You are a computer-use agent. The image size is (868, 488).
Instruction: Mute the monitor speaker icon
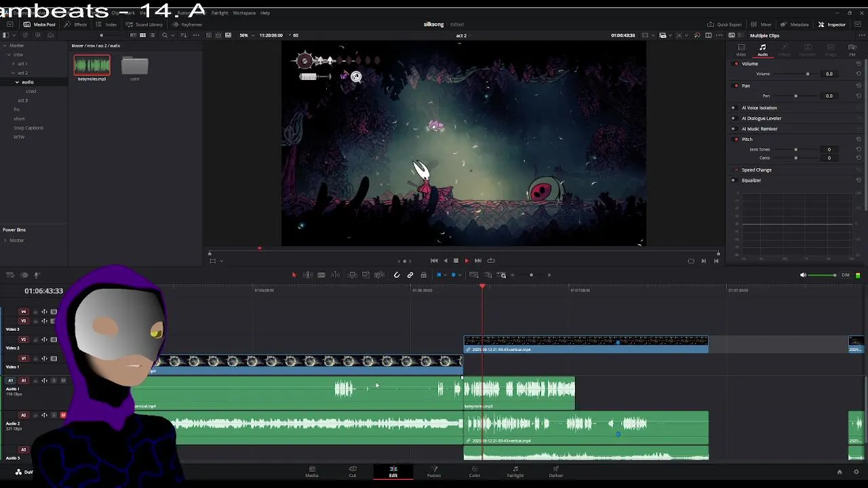803,275
